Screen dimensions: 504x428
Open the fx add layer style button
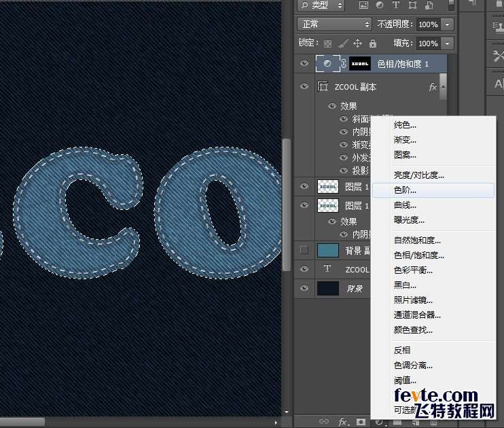click(343, 421)
